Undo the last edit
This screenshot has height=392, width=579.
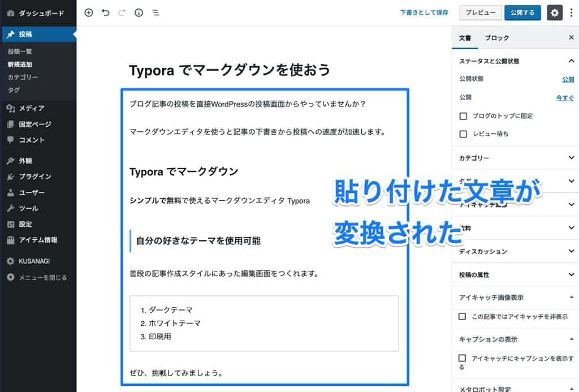106,12
